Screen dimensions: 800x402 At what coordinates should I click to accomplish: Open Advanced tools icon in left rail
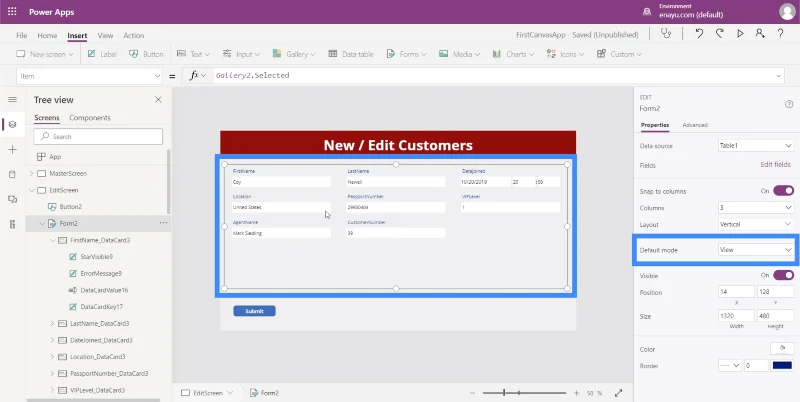(x=13, y=224)
